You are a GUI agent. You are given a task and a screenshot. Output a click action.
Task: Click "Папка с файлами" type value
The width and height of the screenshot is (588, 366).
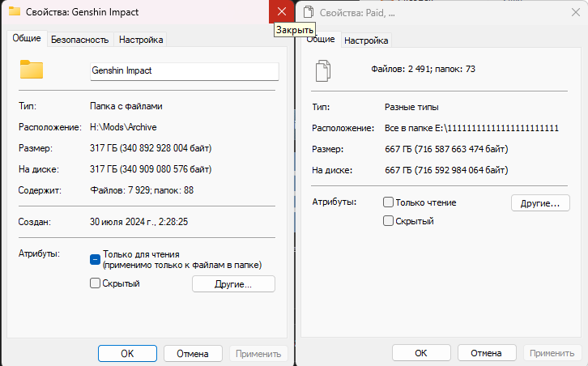tap(126, 106)
